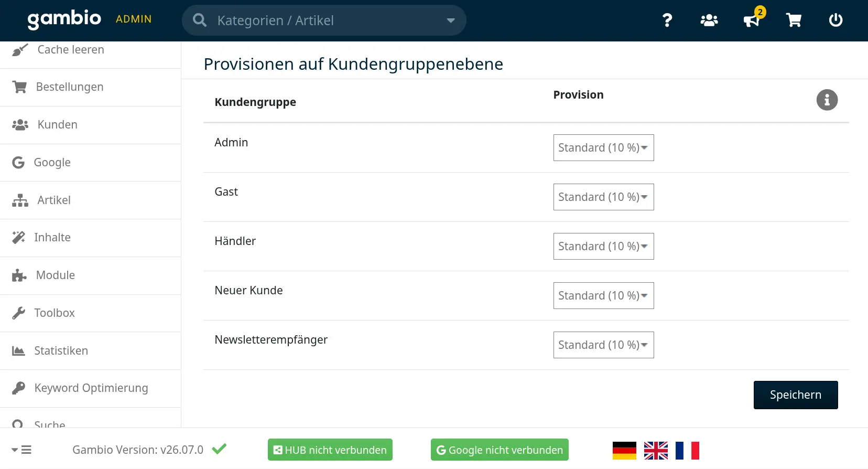Open the Statistiken menu item
Screen dimensions: 868x469
90,350
